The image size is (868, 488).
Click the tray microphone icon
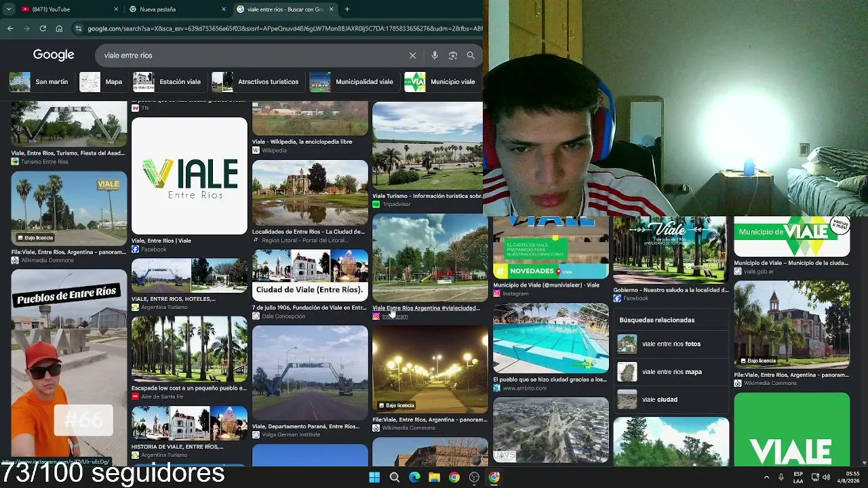coord(781,477)
